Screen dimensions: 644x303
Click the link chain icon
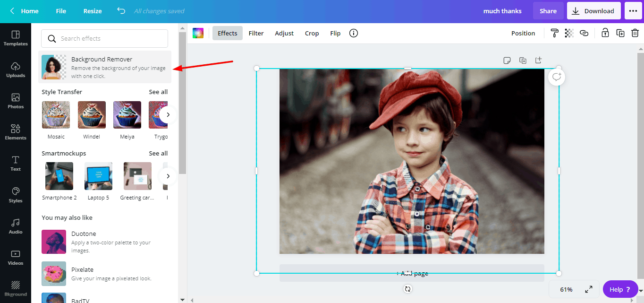tap(584, 33)
